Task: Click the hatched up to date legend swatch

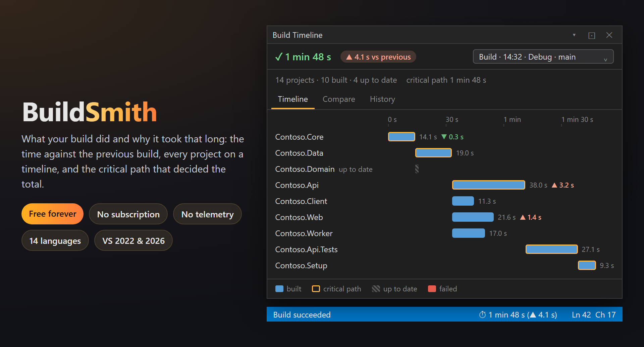Action: click(x=376, y=289)
